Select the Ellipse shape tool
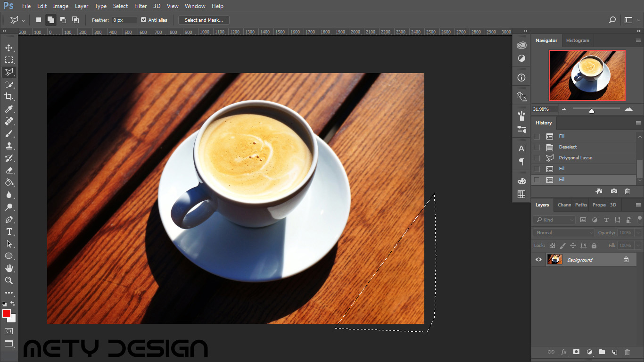Screen dimensions: 644x362 (x=8, y=256)
